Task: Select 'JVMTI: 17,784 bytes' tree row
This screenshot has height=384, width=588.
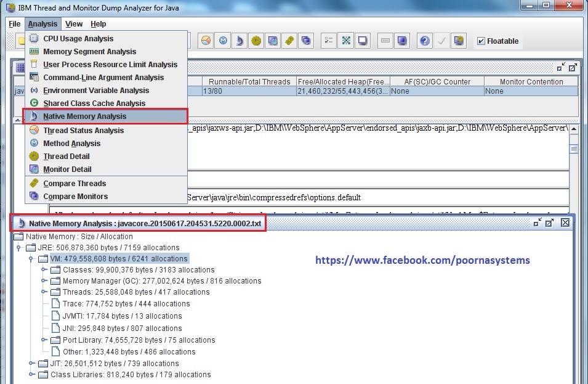Action: [116, 316]
